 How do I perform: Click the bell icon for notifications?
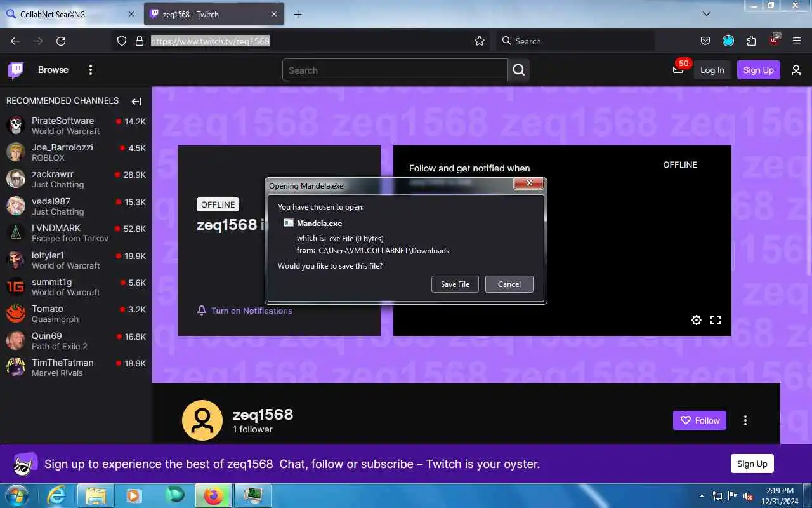[x=202, y=311]
